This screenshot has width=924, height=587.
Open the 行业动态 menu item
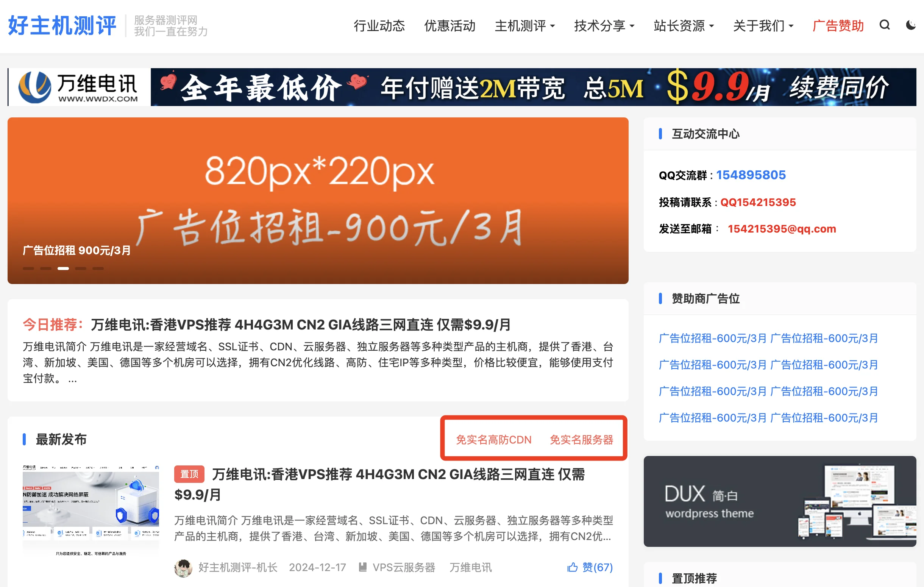[379, 26]
